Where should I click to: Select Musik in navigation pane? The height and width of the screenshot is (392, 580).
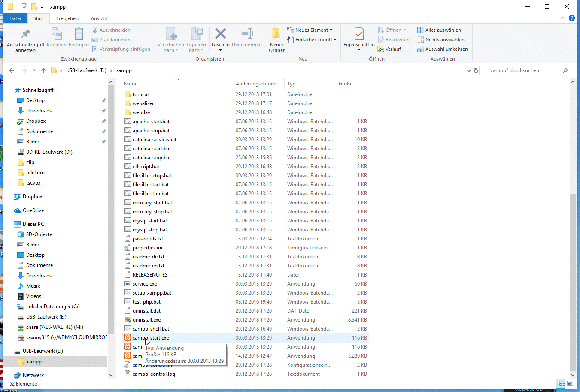click(x=33, y=286)
